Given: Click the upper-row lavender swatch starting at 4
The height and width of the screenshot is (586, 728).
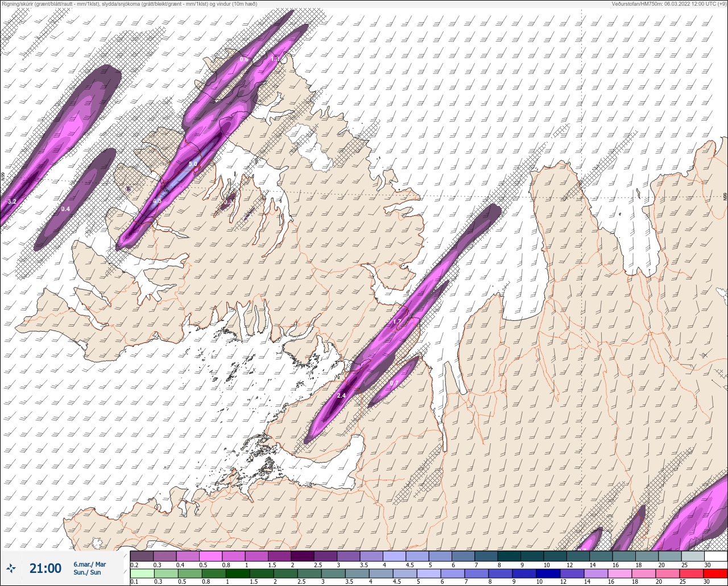Looking at the screenshot, I should coord(394,556).
